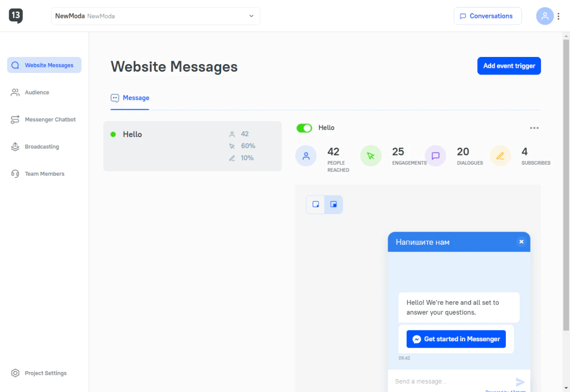Click the send message arrow icon
This screenshot has width=570, height=392.
[520, 382]
